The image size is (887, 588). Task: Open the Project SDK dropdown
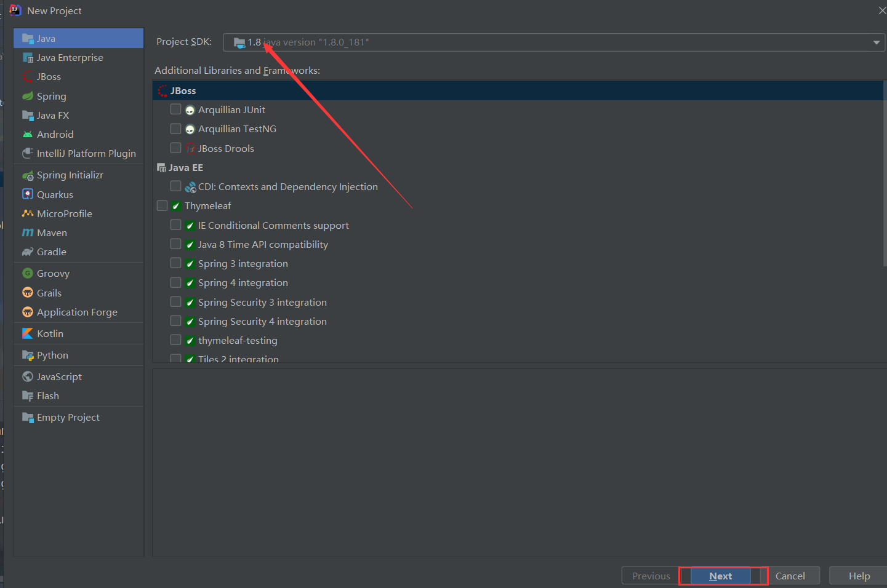pos(875,42)
